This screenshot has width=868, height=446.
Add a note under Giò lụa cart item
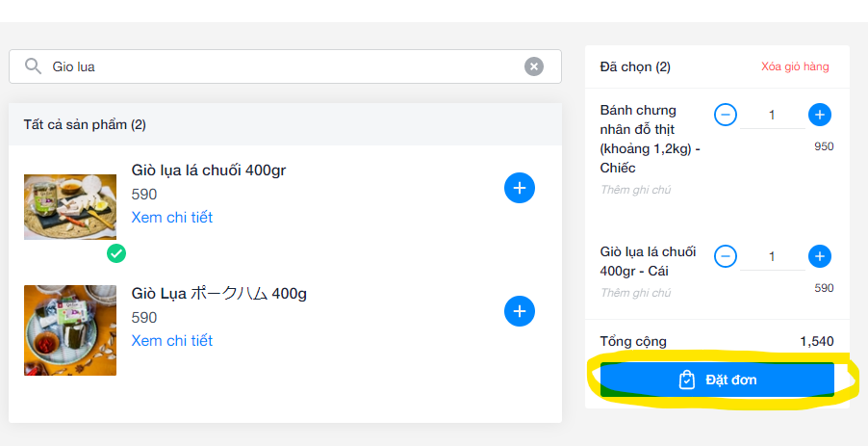point(636,293)
